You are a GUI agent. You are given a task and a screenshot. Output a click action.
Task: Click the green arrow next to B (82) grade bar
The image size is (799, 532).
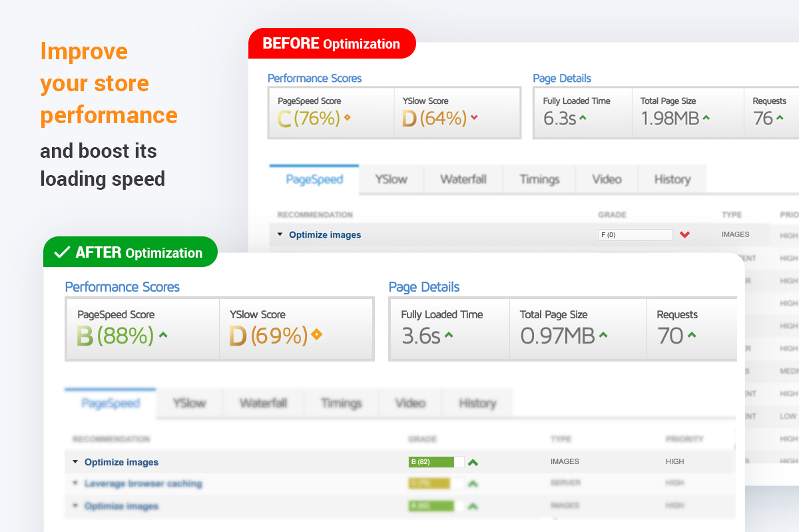pyautogui.click(x=473, y=462)
